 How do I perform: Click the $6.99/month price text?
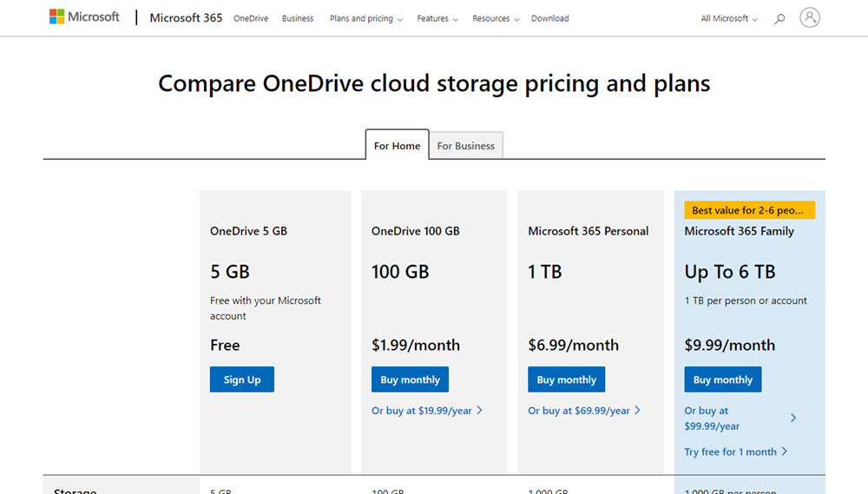pos(573,345)
